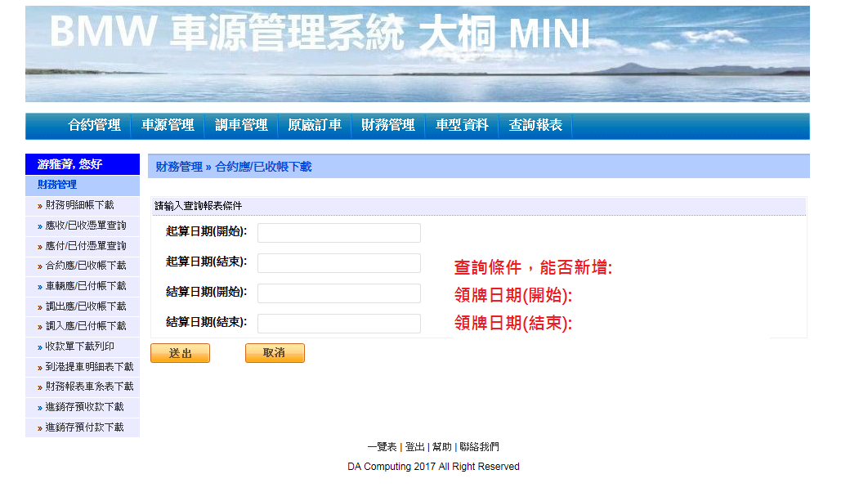Screen dimensions: 868x492
Task: Click 財務管理 in the breadcrumb
Action: 179,167
